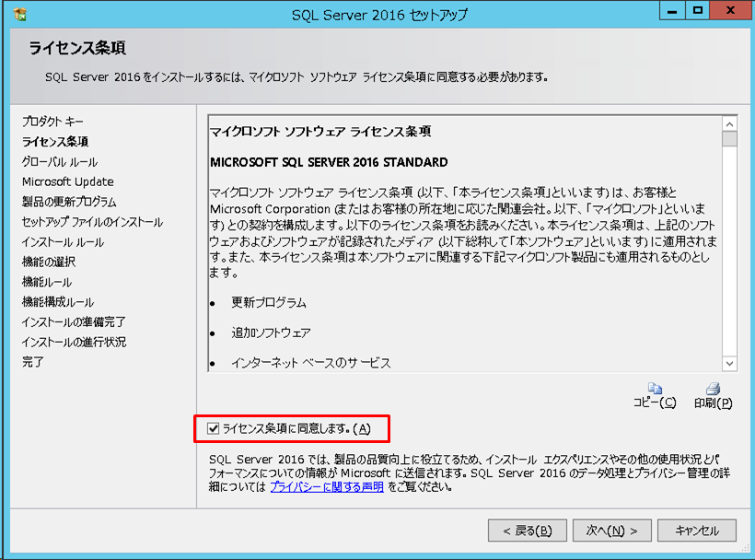Open the プライバシーに関する声明 link
Viewport: 755px width, 560px height.
point(327,487)
